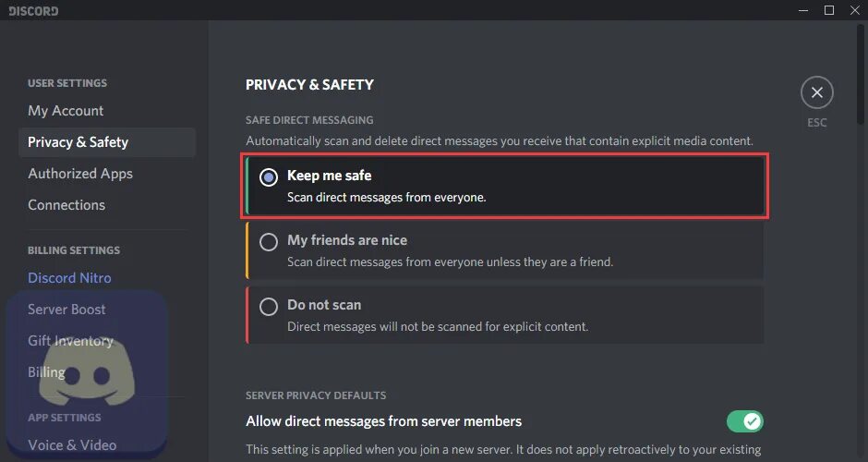Select Server Boost in sidebar
Viewport: 868px width, 462px height.
tap(66, 310)
